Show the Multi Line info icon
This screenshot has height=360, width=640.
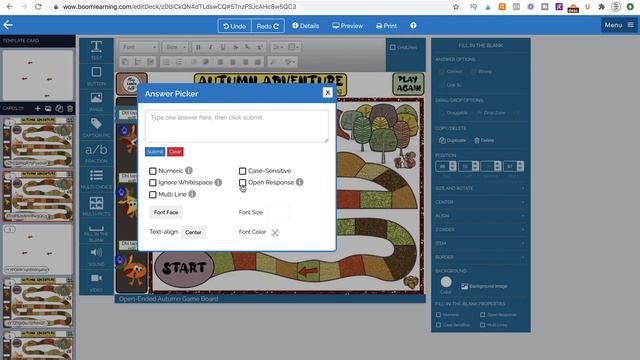[192, 194]
